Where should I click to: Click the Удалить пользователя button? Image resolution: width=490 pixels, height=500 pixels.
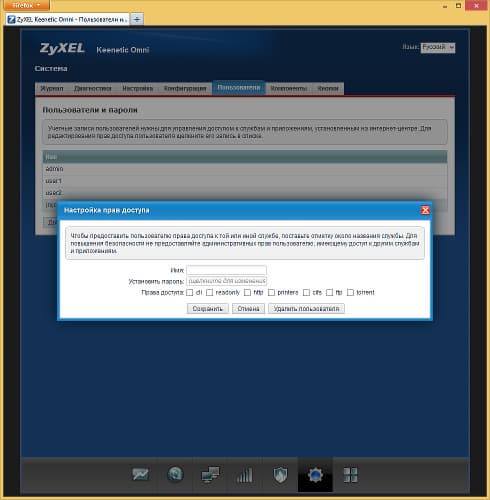(306, 309)
